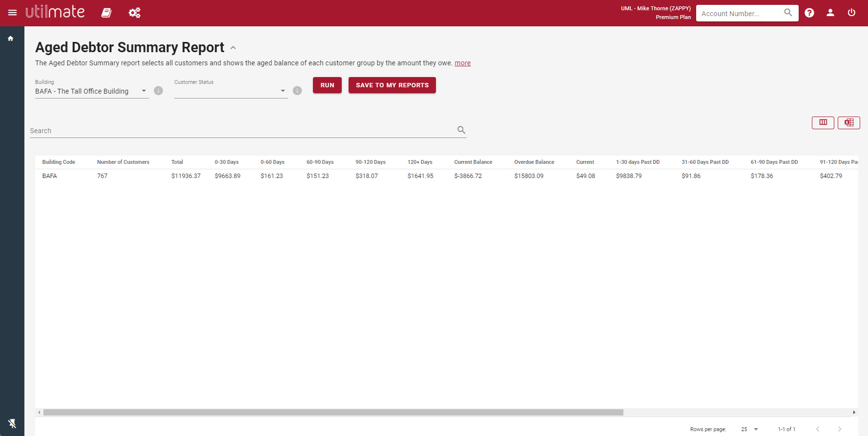Screen dimensions: 868x436
Task: Select the $91.86 cell
Action: (x=691, y=176)
